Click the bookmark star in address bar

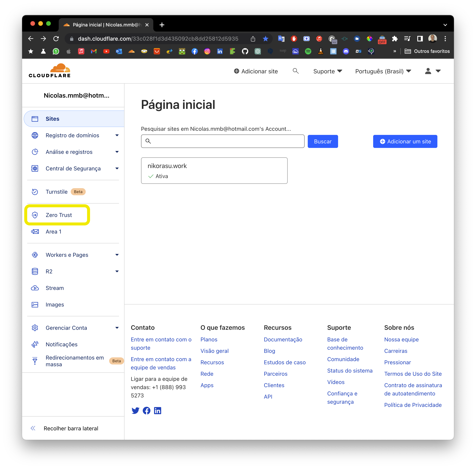(x=265, y=38)
